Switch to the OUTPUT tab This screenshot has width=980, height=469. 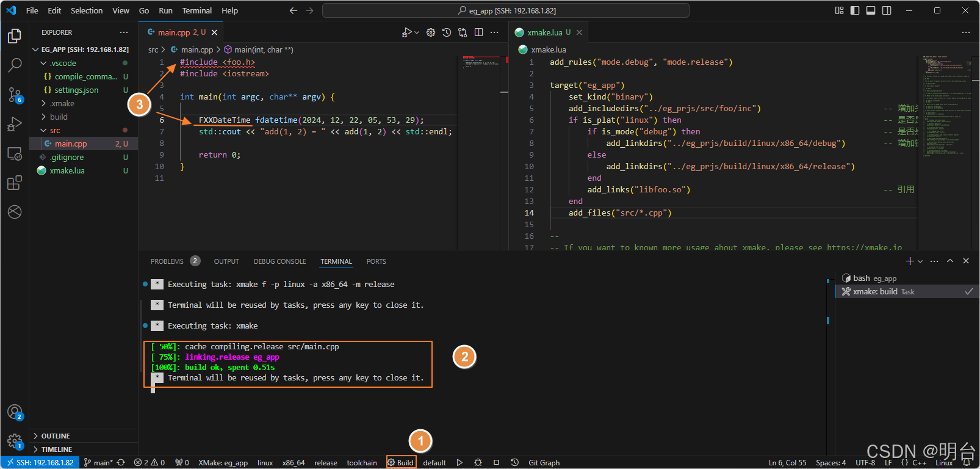coord(226,261)
